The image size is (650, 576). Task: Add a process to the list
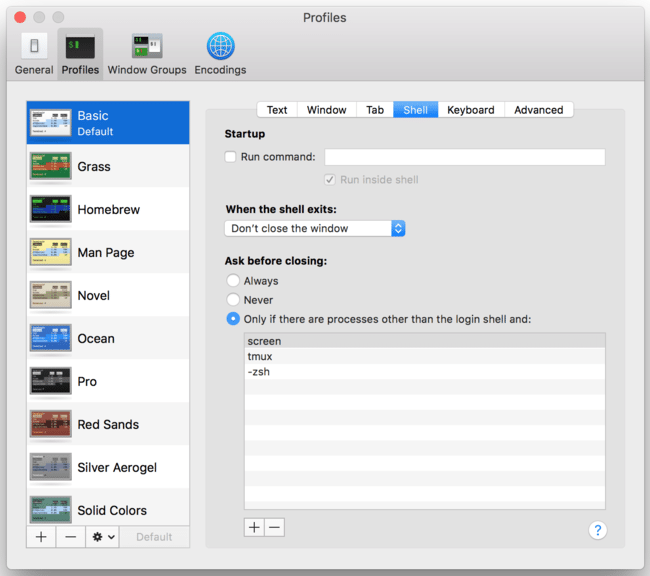click(254, 527)
